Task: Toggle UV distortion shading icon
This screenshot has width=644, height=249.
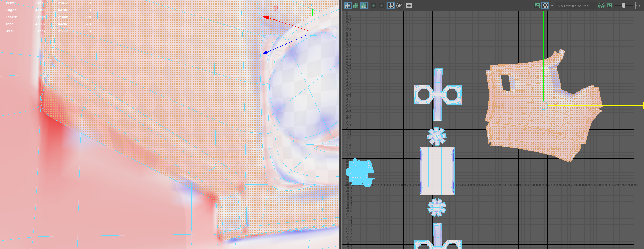Action: [x=364, y=6]
